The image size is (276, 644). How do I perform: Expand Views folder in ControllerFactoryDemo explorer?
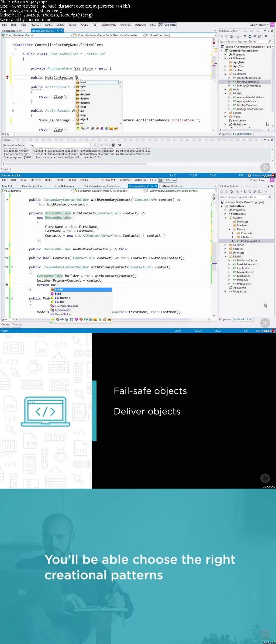[x=225, y=117]
